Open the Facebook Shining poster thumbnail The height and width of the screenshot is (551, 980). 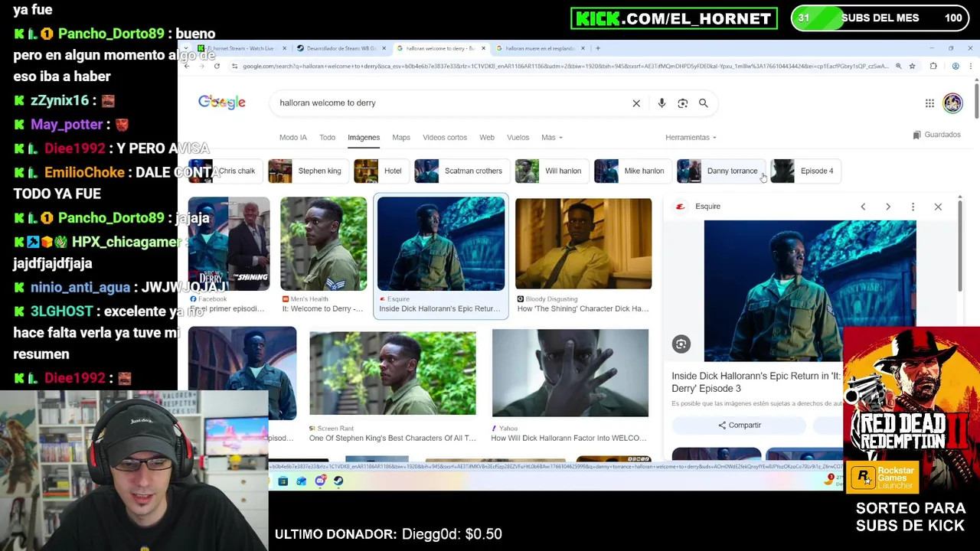coord(229,245)
